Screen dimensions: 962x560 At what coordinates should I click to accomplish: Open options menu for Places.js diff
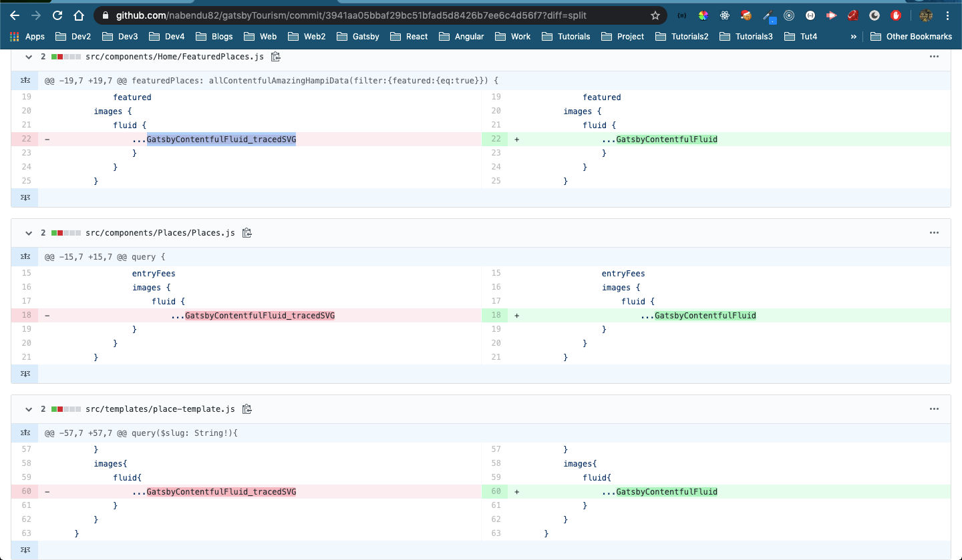click(x=934, y=233)
